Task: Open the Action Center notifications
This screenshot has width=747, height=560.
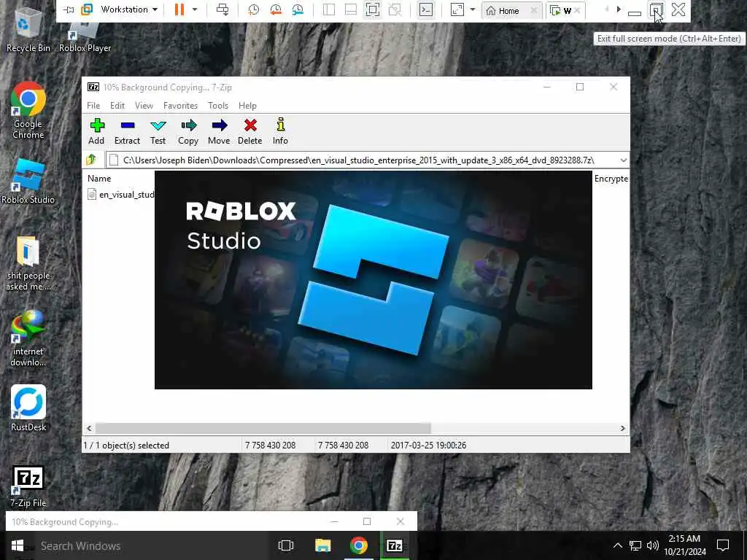Action: tap(723, 545)
